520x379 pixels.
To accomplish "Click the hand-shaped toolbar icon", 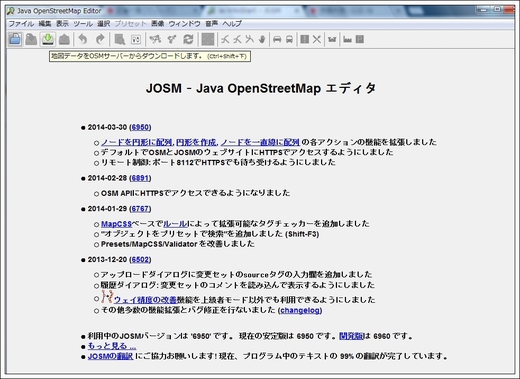I will point(262,40).
